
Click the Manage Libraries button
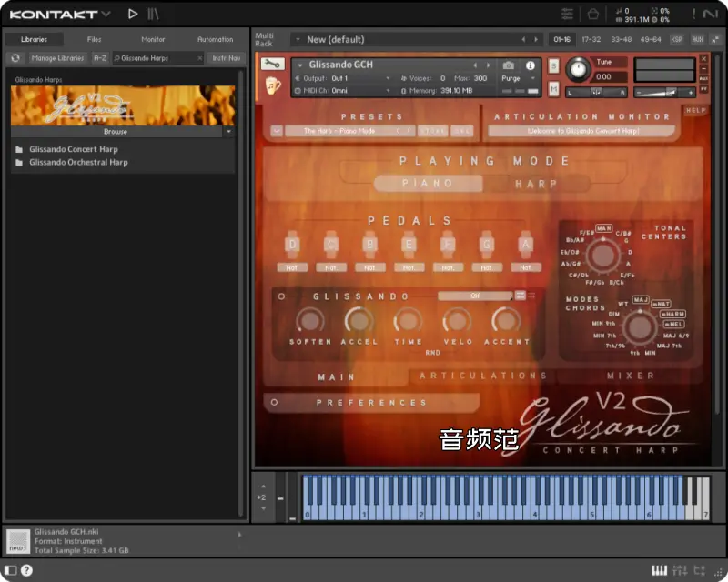pyautogui.click(x=57, y=58)
